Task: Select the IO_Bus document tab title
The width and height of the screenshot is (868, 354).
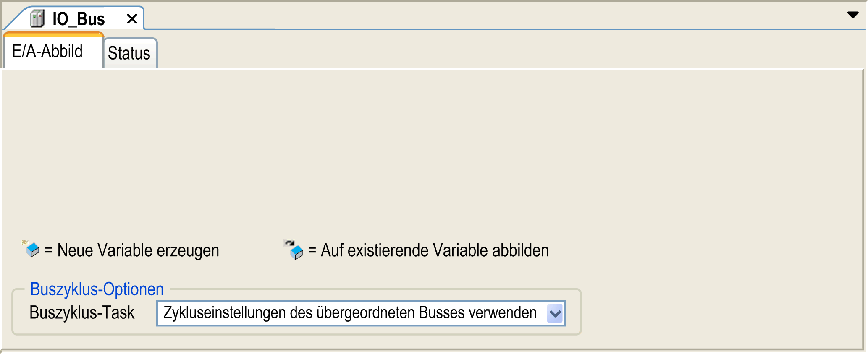Action: click(79, 19)
